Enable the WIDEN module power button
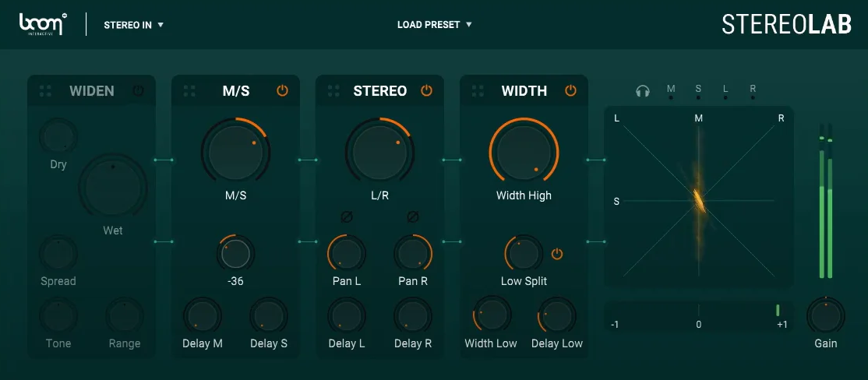Screen dimensions: 868x380 coord(138,91)
